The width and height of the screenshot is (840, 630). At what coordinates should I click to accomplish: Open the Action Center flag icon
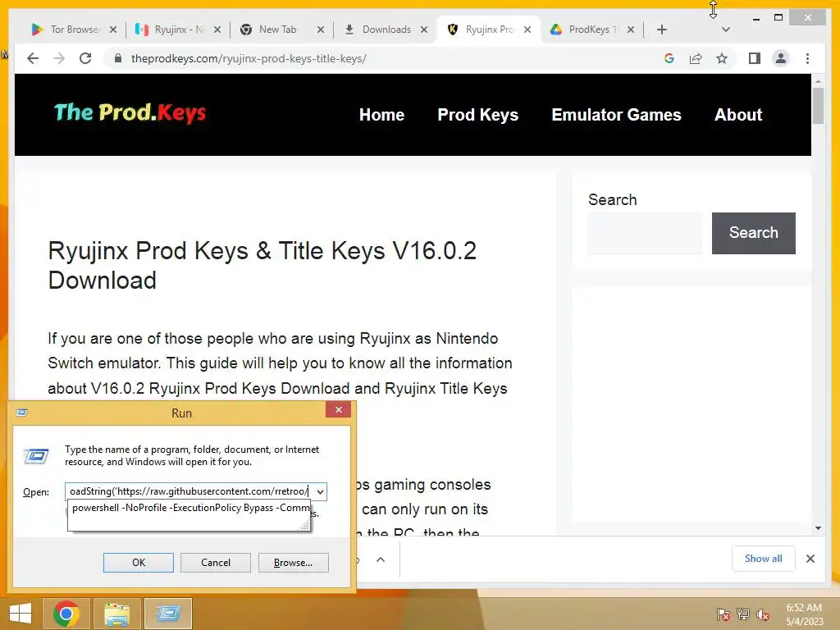point(723,614)
